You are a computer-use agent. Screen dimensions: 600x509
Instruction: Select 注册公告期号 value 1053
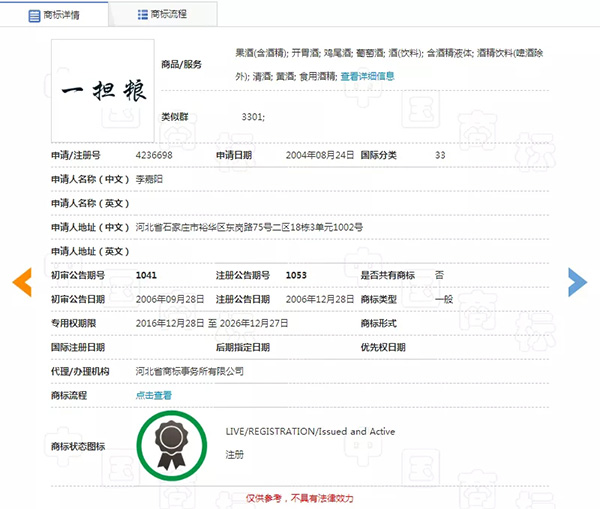click(296, 275)
